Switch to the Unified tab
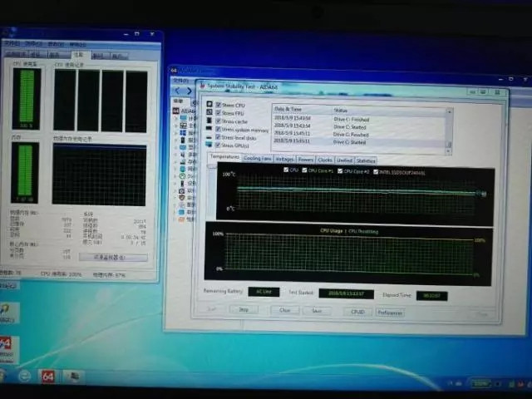 [x=344, y=160]
